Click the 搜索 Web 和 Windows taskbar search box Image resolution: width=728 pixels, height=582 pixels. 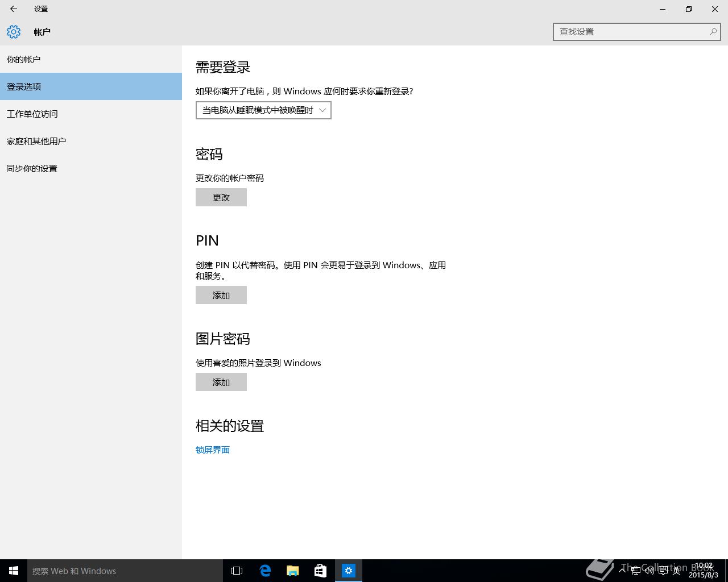(x=125, y=571)
